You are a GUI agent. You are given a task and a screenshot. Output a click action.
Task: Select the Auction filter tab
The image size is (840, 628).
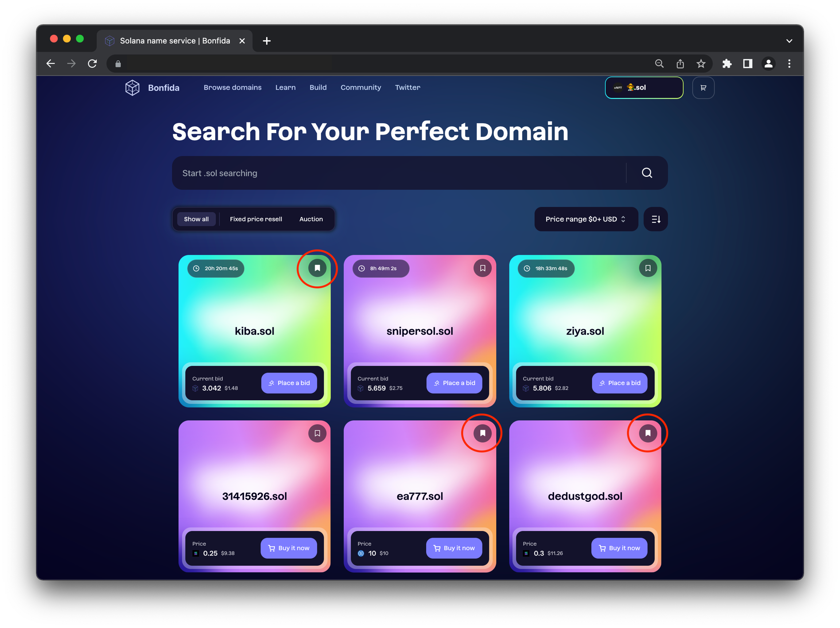coord(311,219)
